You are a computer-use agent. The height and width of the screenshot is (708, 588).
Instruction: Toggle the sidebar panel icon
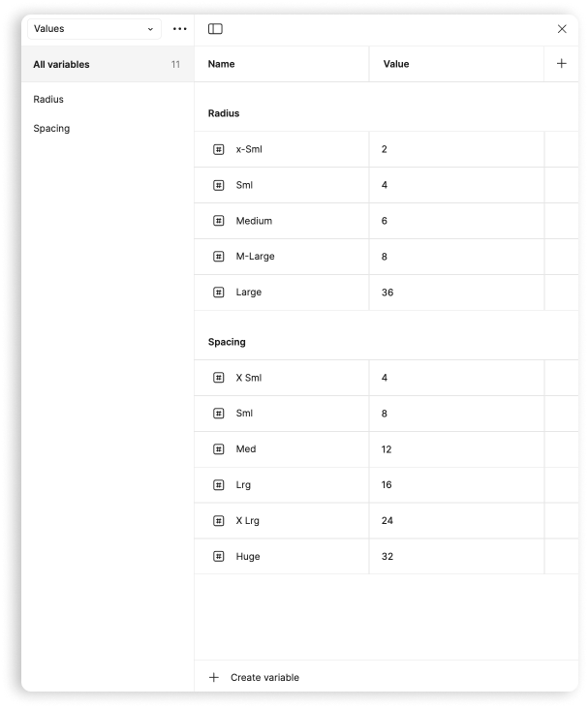[215, 29]
